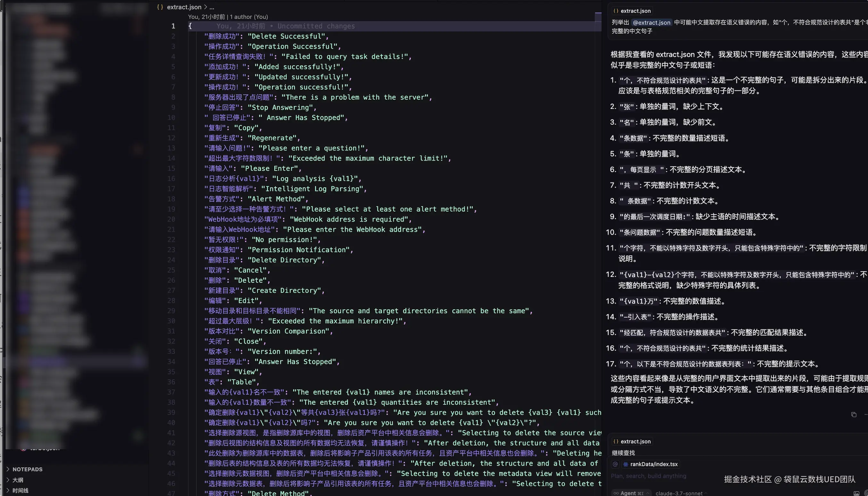The height and width of the screenshot is (496, 868).
Task: Expand the NOTEPADS section
Action: pos(27,469)
